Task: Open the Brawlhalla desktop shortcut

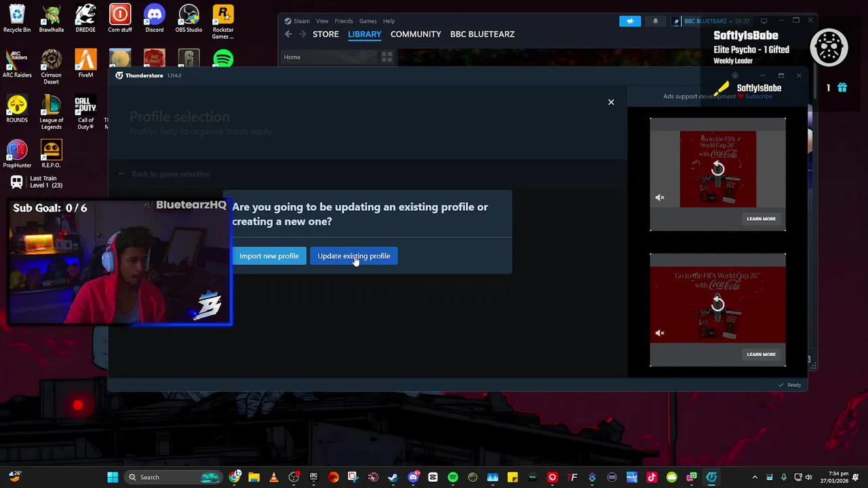Action: [52, 19]
